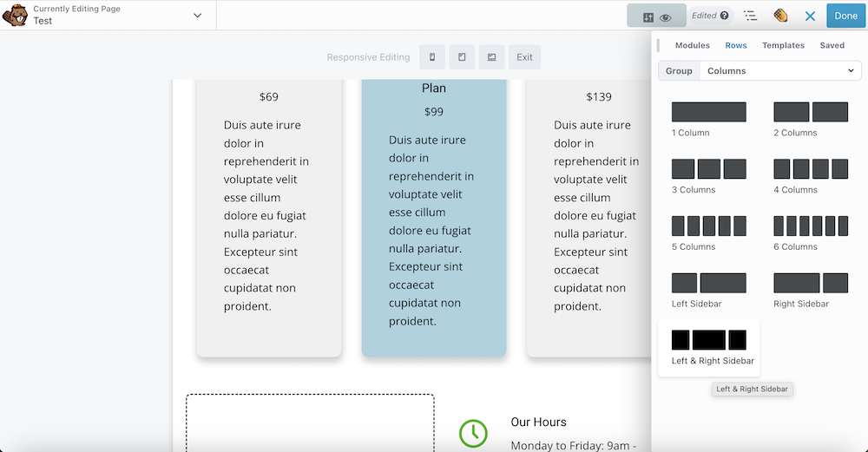Click the pencil notes icon
Screen dimensions: 868x452
780,16
